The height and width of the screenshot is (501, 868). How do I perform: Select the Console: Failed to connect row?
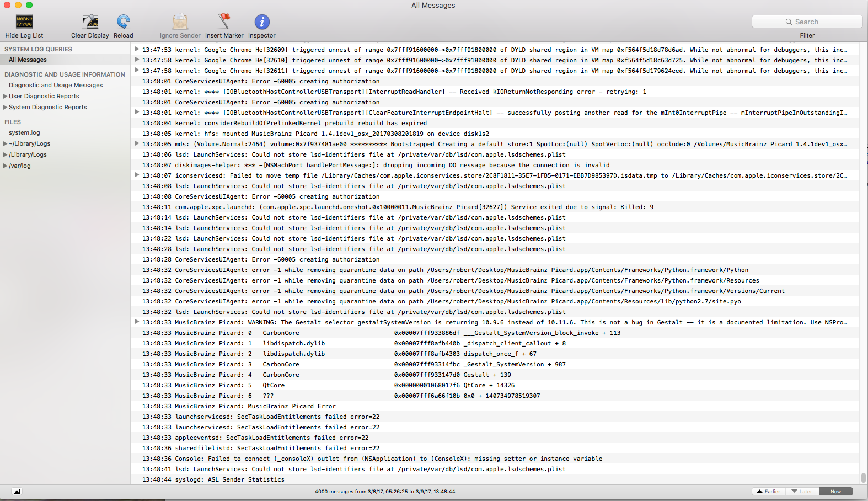(495, 459)
